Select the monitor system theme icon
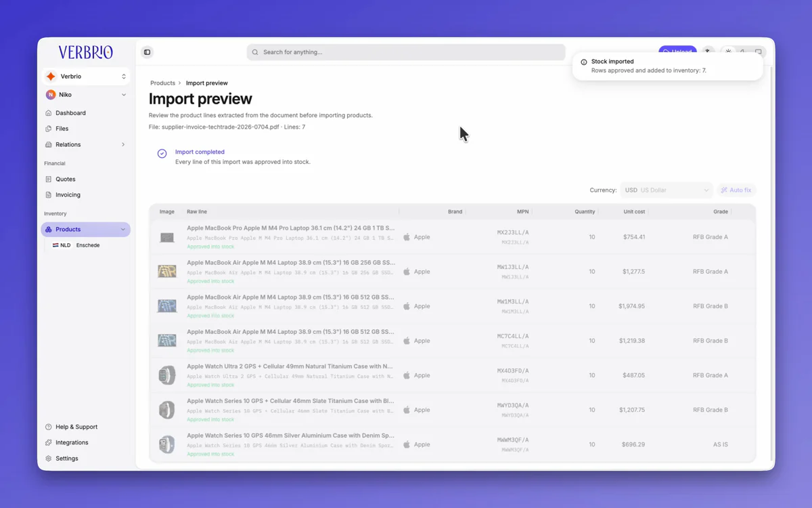This screenshot has height=508, width=812. click(759, 52)
